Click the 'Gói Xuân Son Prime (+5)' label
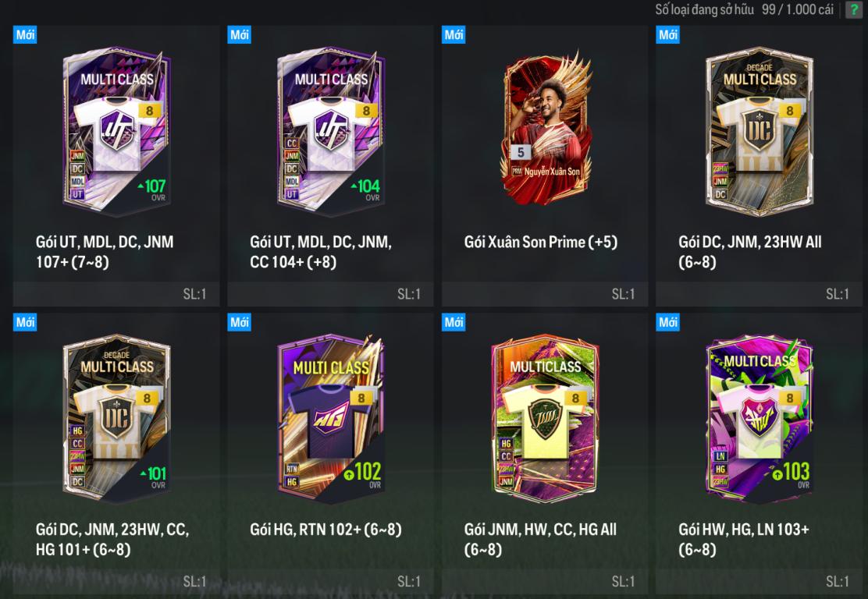Image resolution: width=868 pixels, height=599 pixels. point(541,243)
